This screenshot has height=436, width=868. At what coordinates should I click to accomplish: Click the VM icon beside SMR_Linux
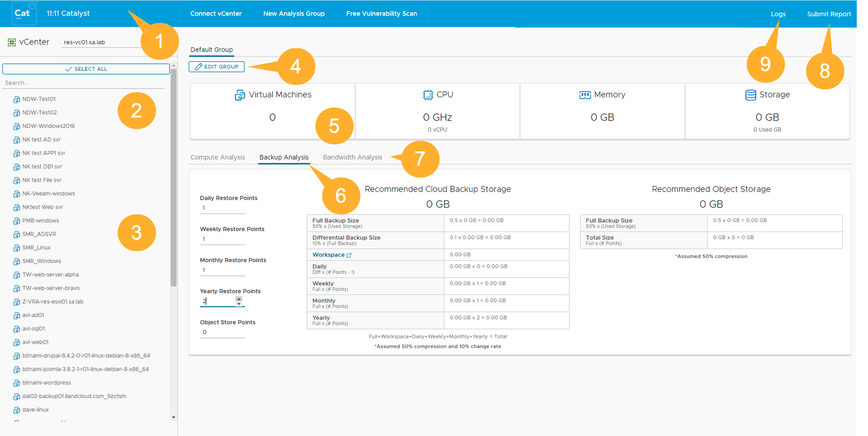pos(17,248)
